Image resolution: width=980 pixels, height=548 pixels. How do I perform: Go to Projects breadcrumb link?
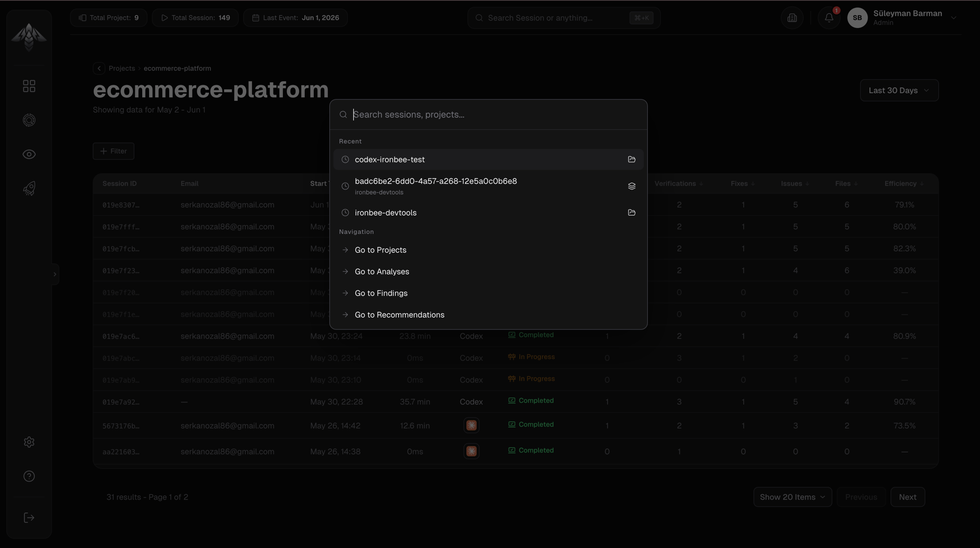tap(122, 68)
